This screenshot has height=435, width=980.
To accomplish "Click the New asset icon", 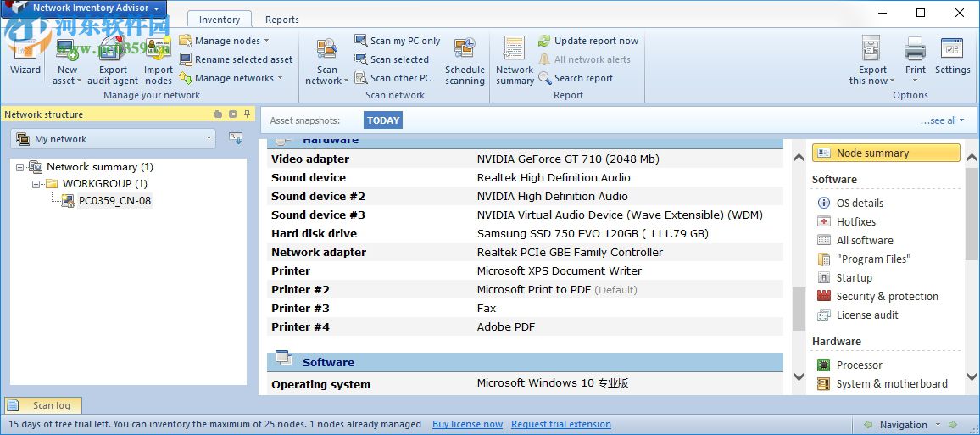I will [66, 49].
